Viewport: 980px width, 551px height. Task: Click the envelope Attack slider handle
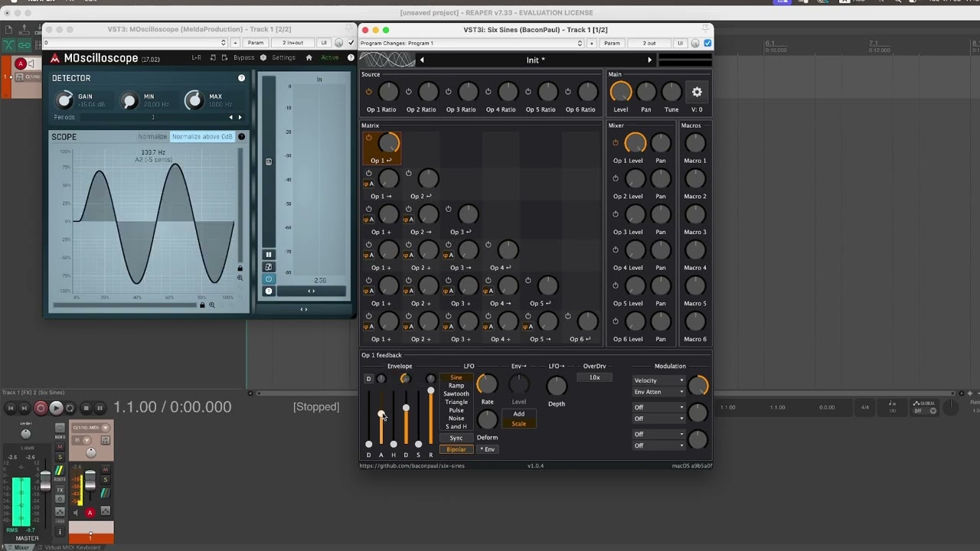coord(381,415)
